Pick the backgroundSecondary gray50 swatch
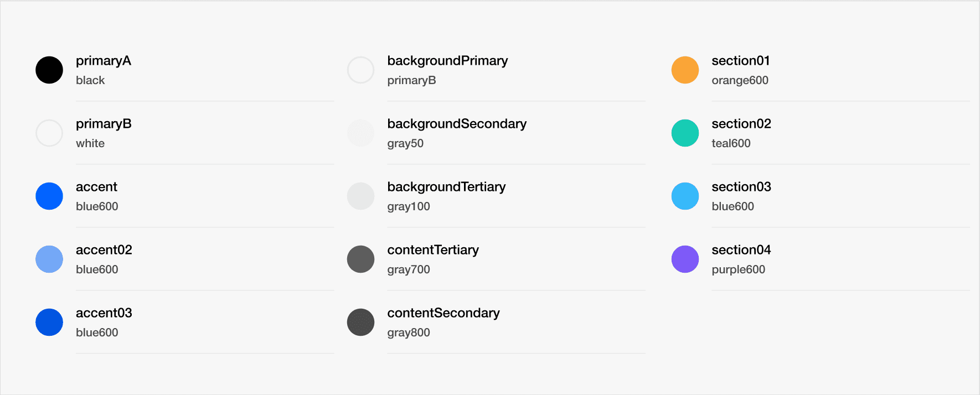This screenshot has height=395, width=980. [x=361, y=133]
